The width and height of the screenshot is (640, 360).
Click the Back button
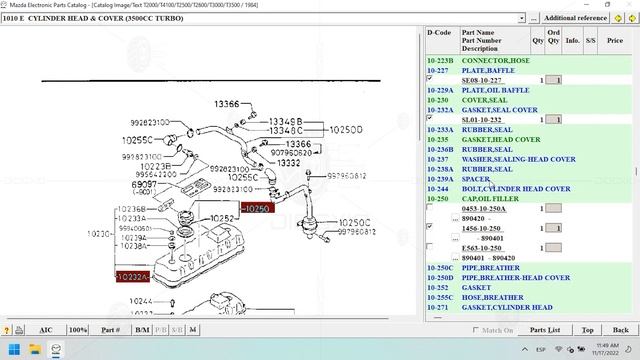tap(620, 330)
